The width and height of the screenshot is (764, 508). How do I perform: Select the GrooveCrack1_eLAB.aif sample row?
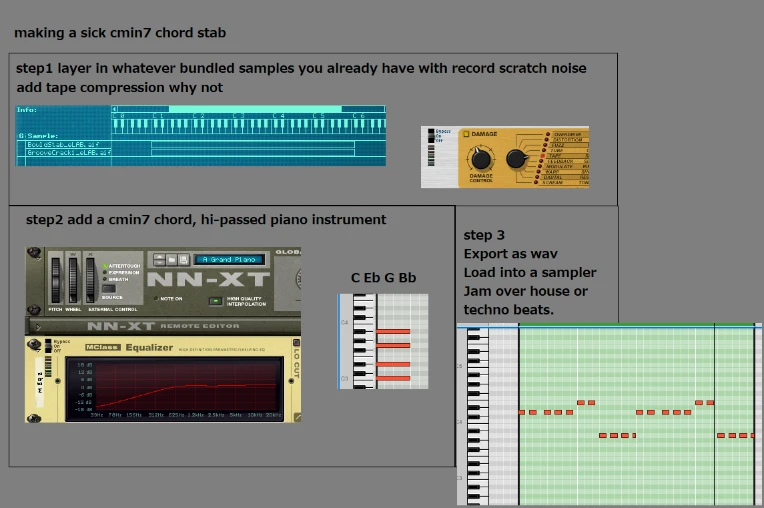(69, 152)
